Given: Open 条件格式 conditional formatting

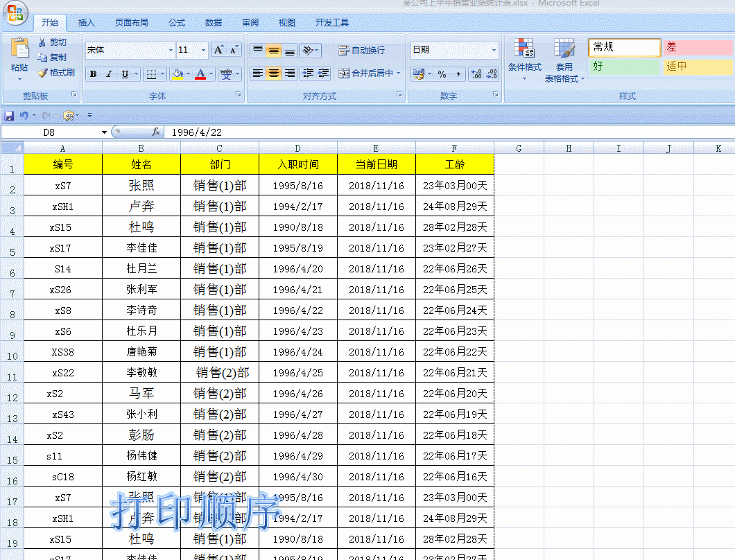Looking at the screenshot, I should [524, 59].
